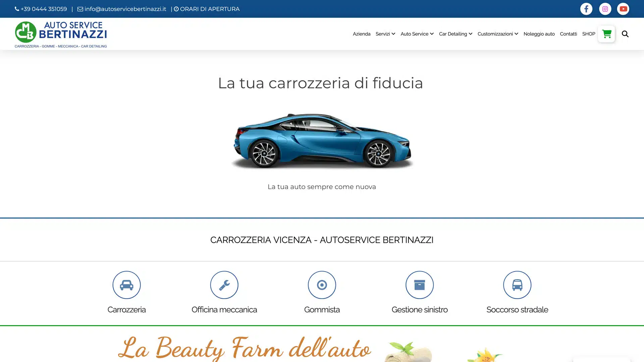Click the Officina meccanica wrench icon
The height and width of the screenshot is (362, 644).
click(224, 285)
